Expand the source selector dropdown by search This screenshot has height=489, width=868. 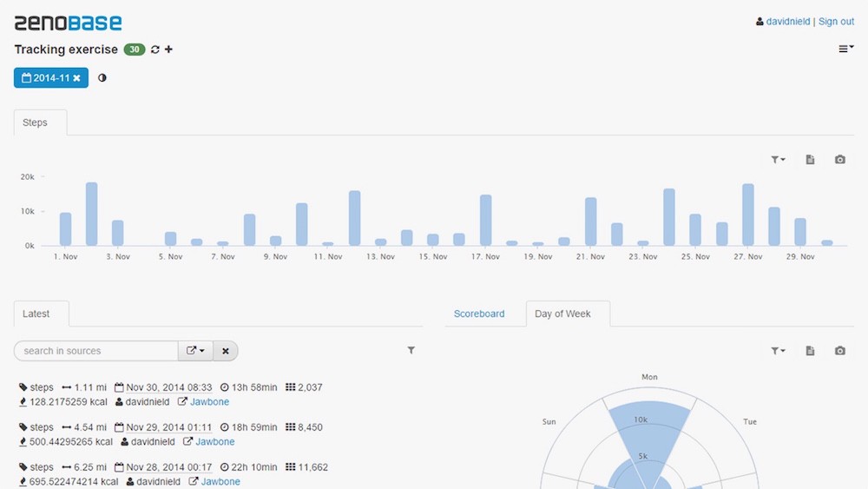[195, 351]
